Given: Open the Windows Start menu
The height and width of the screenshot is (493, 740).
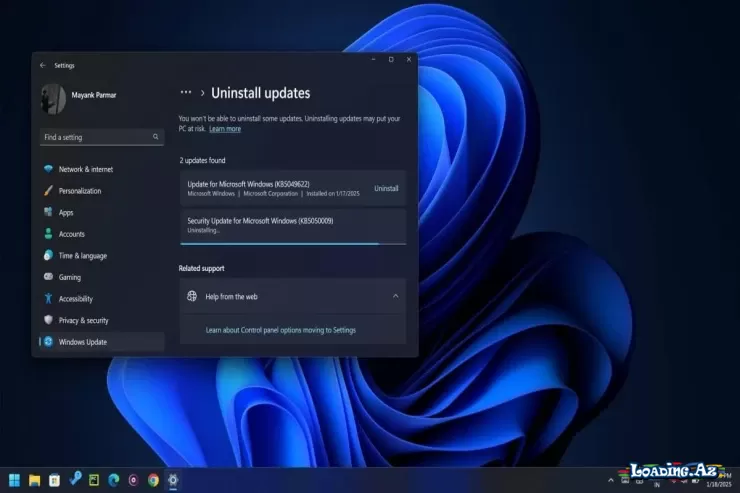Looking at the screenshot, I should (15, 480).
